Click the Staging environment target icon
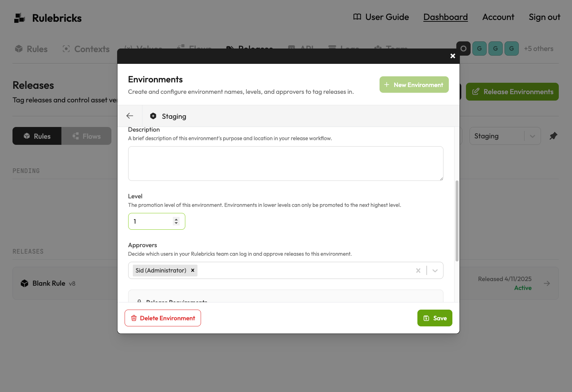Screen dimensions: 572x392 153,116
